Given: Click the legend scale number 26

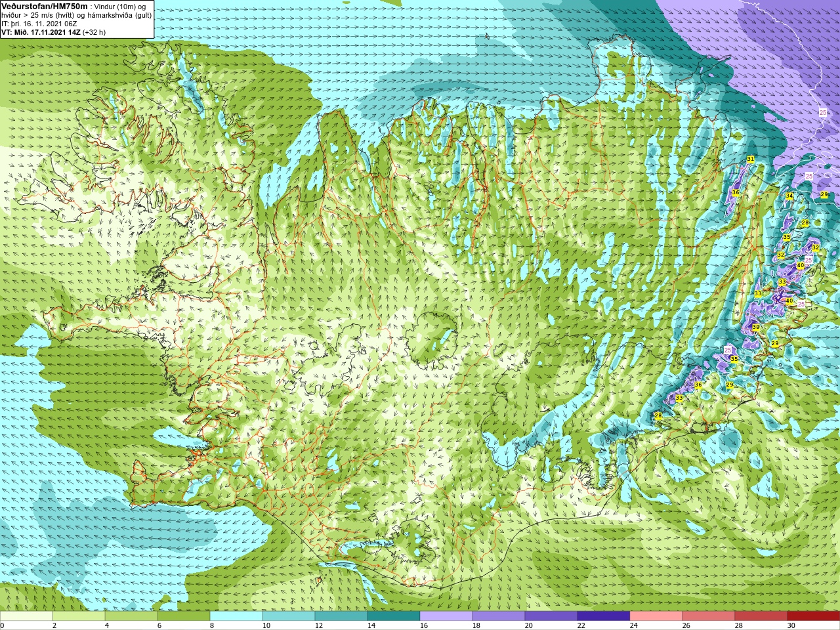Looking at the screenshot, I should pyautogui.click(x=686, y=625).
